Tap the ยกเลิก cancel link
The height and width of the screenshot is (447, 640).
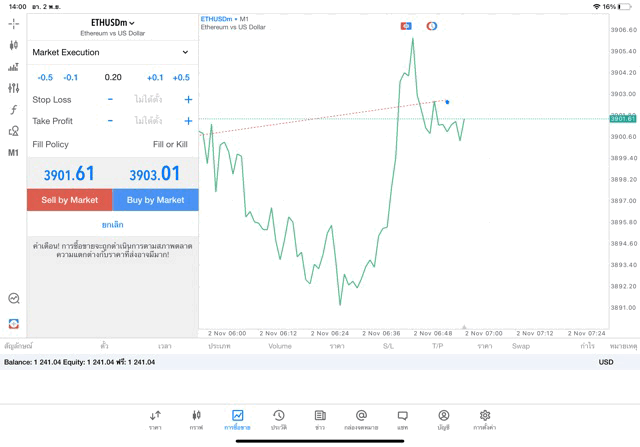pyautogui.click(x=112, y=225)
